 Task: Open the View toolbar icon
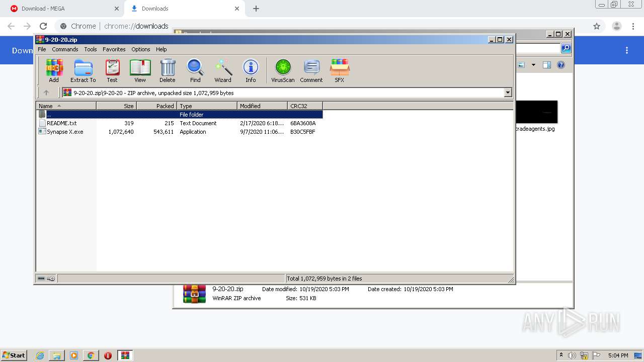[x=140, y=70]
